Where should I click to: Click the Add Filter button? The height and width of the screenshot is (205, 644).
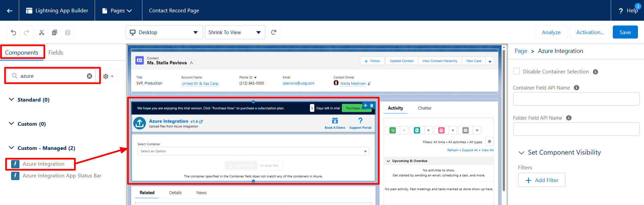point(542,180)
